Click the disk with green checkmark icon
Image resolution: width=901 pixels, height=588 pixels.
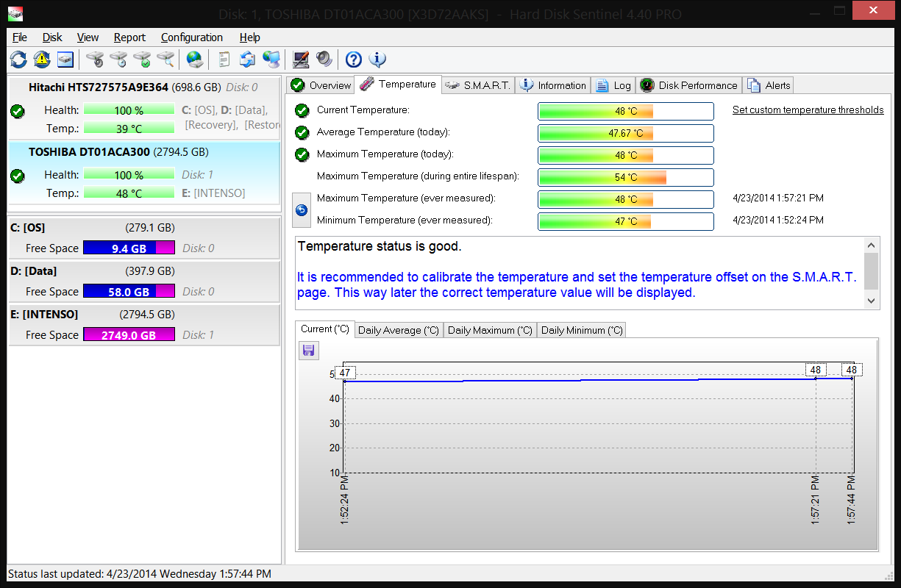tap(142, 60)
